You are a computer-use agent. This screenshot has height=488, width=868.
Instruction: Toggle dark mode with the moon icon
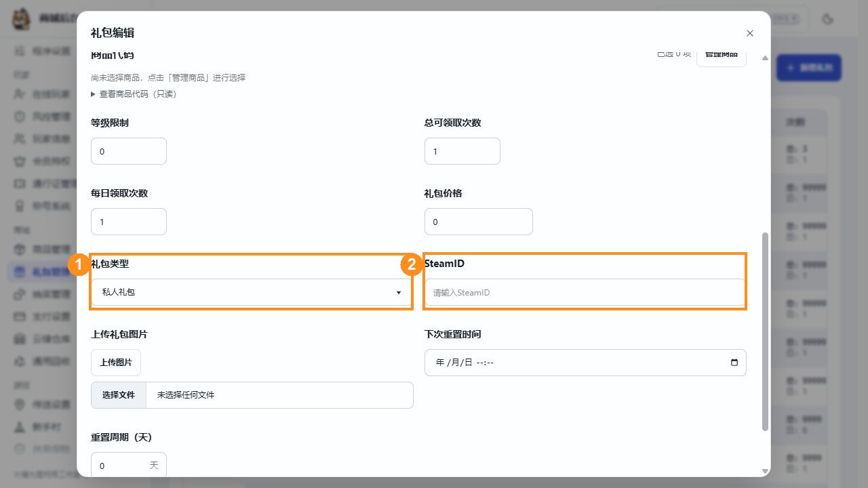click(827, 19)
